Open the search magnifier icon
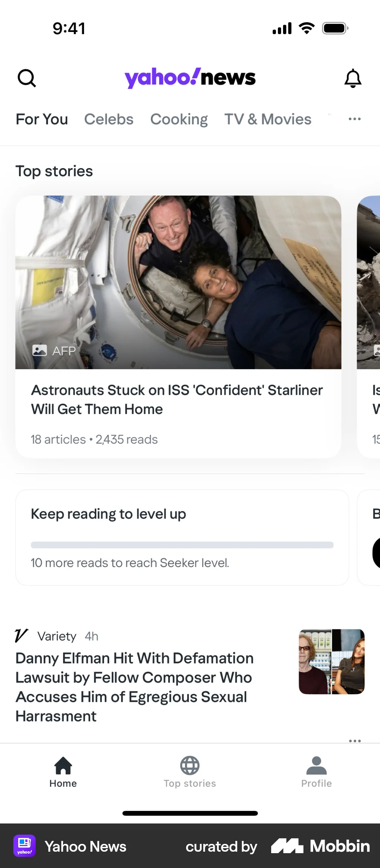 (x=26, y=78)
